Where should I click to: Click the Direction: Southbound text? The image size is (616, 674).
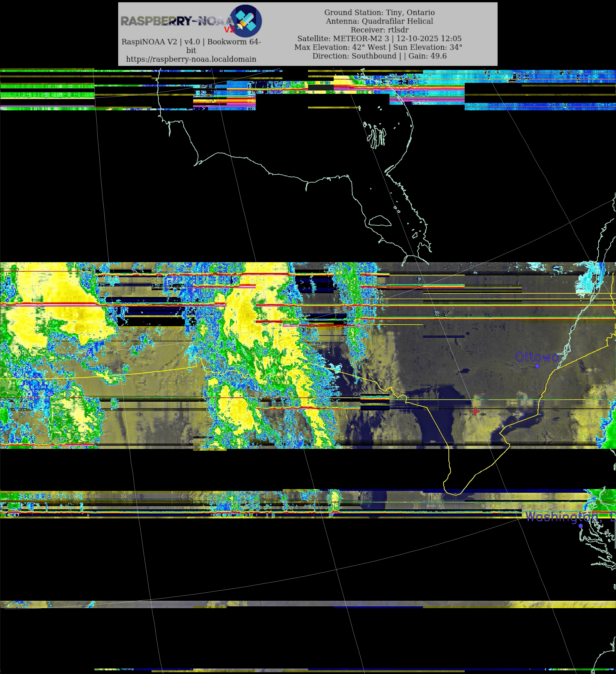coord(355,56)
